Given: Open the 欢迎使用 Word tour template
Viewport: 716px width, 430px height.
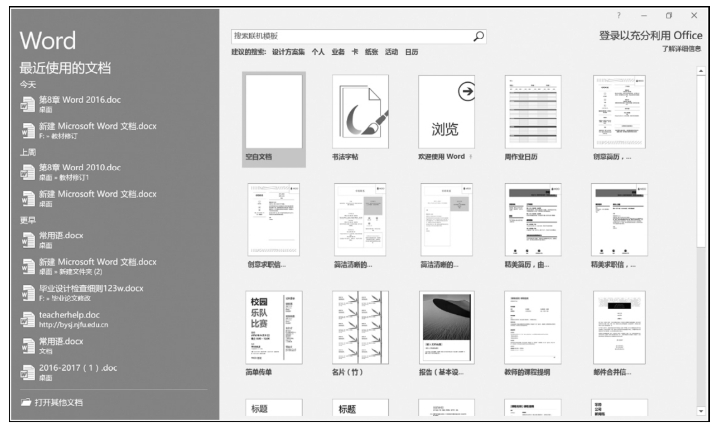Looking at the screenshot, I should (x=446, y=119).
